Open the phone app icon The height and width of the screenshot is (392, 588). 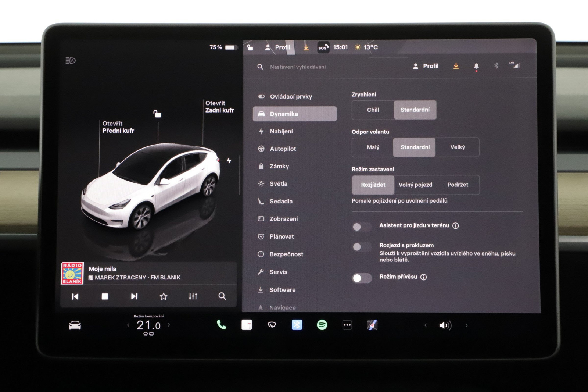[221, 325]
